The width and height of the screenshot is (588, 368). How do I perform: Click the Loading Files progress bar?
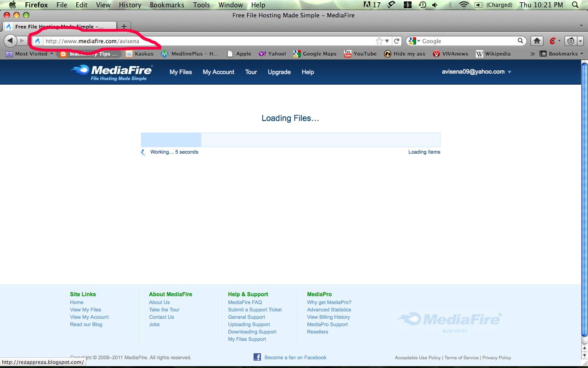(x=290, y=140)
